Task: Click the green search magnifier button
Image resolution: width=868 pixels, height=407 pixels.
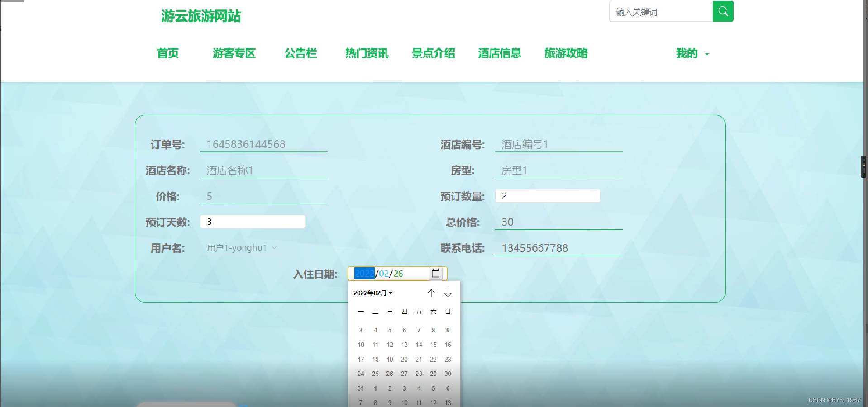Action: [723, 11]
